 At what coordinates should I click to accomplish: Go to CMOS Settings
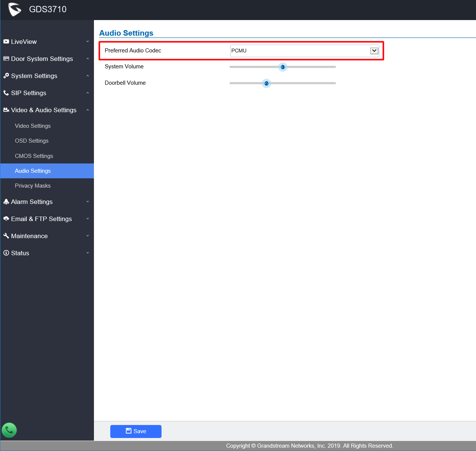tap(34, 156)
